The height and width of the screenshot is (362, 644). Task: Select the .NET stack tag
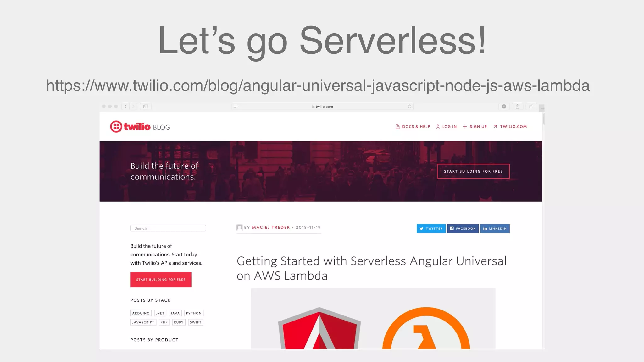tap(160, 313)
